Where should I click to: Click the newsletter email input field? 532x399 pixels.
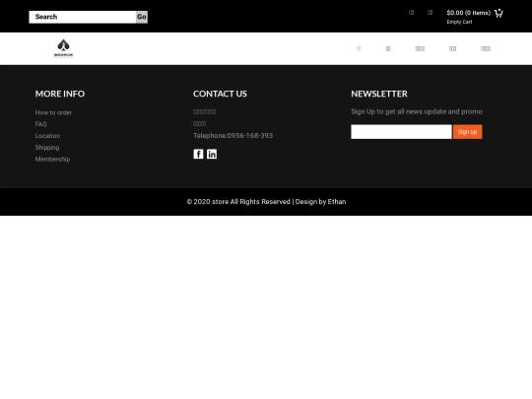tap(401, 132)
